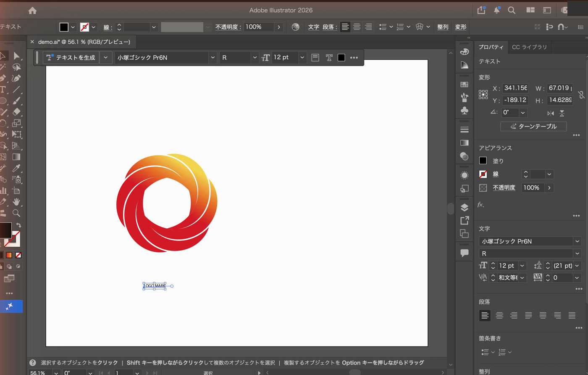Open the Layers panel stacked icon
588x375 pixels.
click(464, 207)
